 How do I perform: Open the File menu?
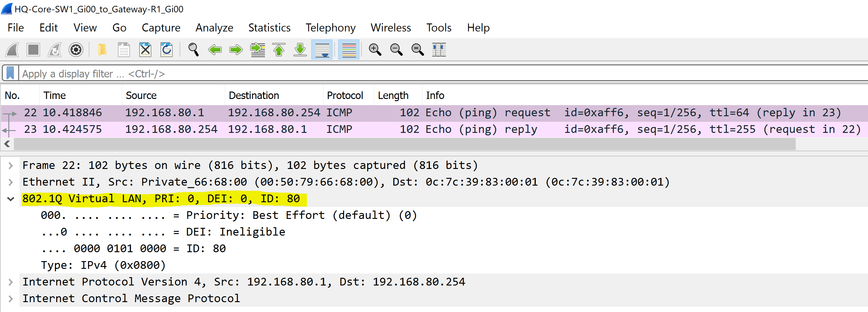tap(16, 28)
